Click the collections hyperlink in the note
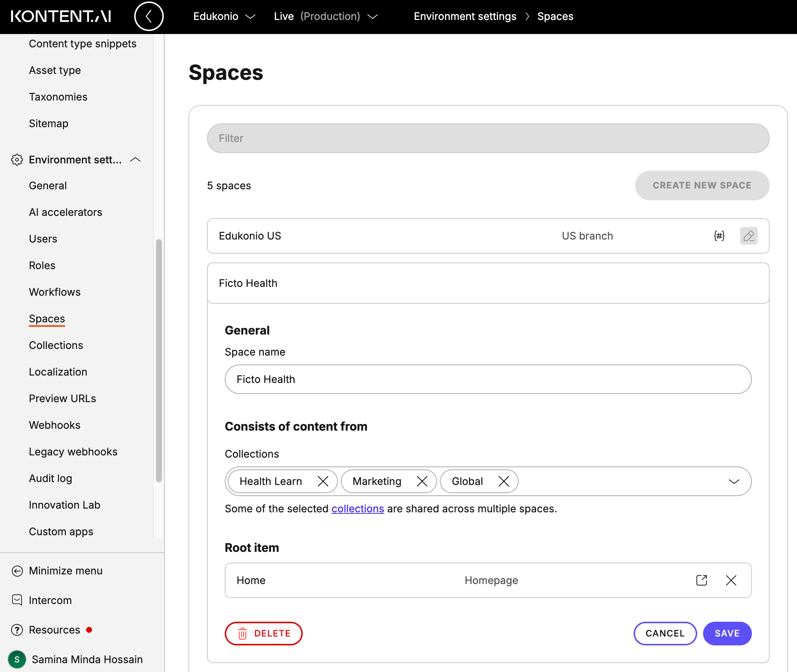The width and height of the screenshot is (797, 672). coord(357,509)
